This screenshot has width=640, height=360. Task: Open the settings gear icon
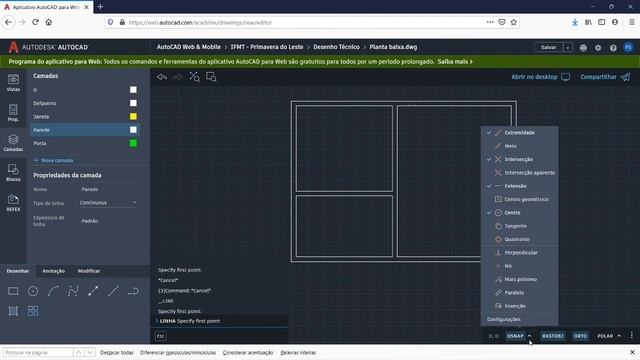598,48
